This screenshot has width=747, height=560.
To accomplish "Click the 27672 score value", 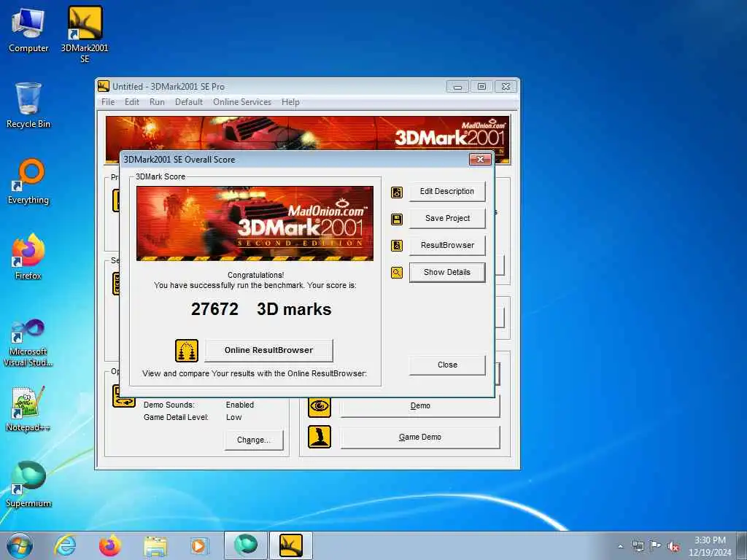I will tap(214, 309).
